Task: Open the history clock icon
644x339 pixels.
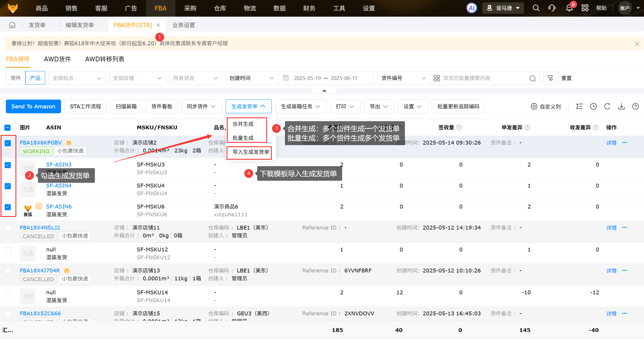Action: click(x=593, y=107)
